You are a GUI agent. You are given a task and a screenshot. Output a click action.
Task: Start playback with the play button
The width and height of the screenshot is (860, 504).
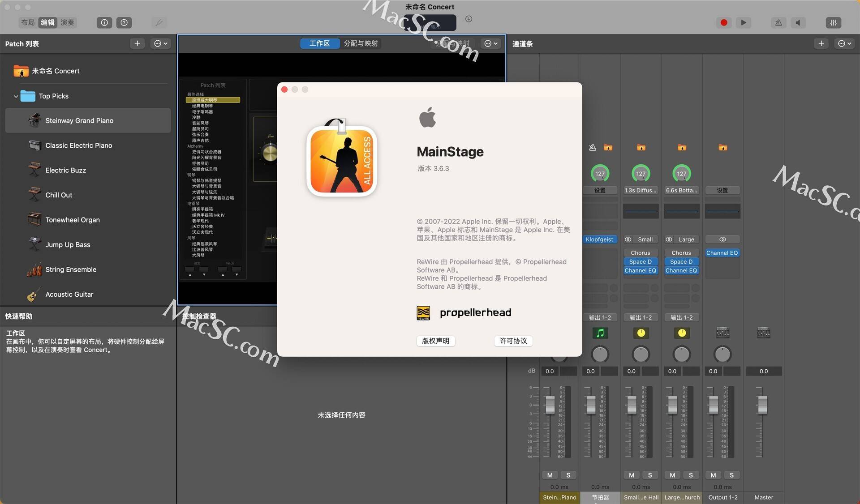(x=744, y=22)
